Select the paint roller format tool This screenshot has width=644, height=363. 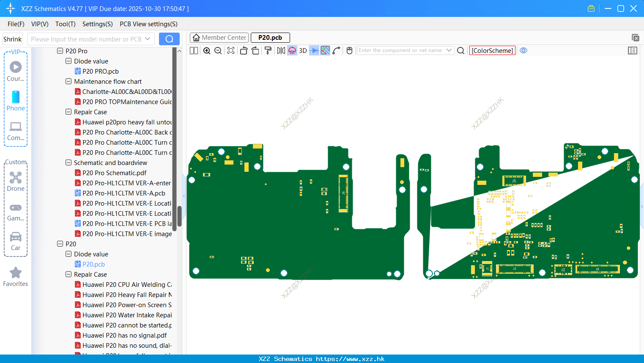pyautogui.click(x=268, y=50)
